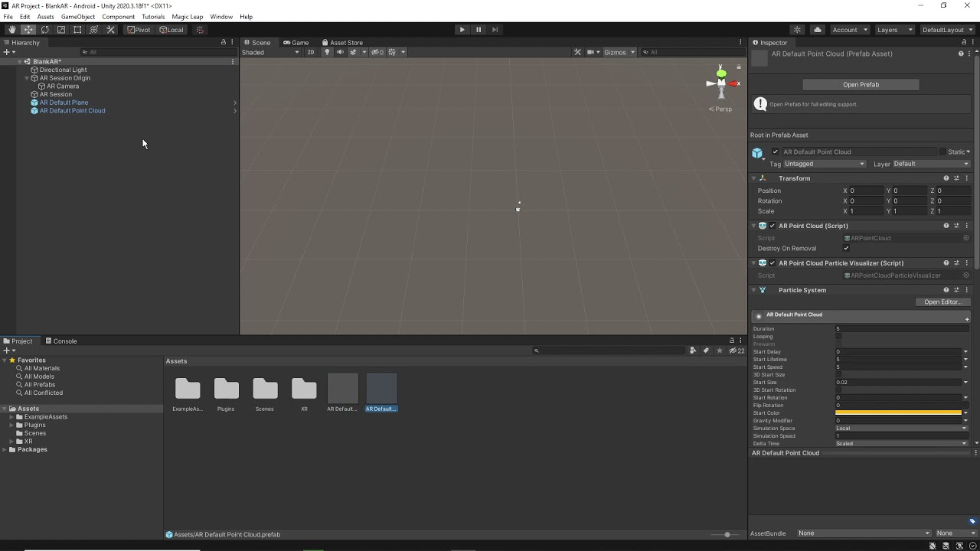Open the Layer dropdown Default

point(931,164)
